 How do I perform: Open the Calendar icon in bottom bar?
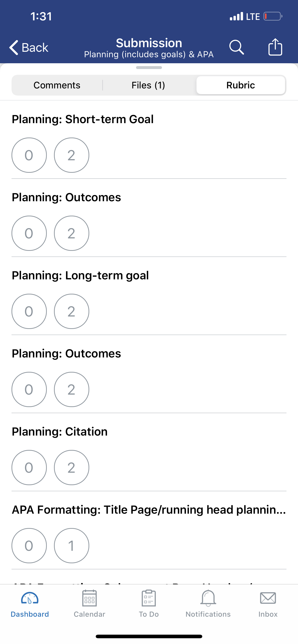[89, 598]
